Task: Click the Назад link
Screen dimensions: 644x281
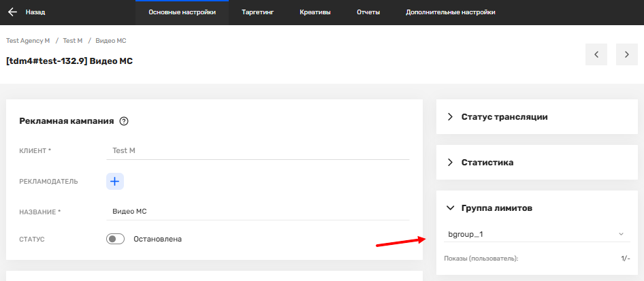Action: (x=35, y=12)
